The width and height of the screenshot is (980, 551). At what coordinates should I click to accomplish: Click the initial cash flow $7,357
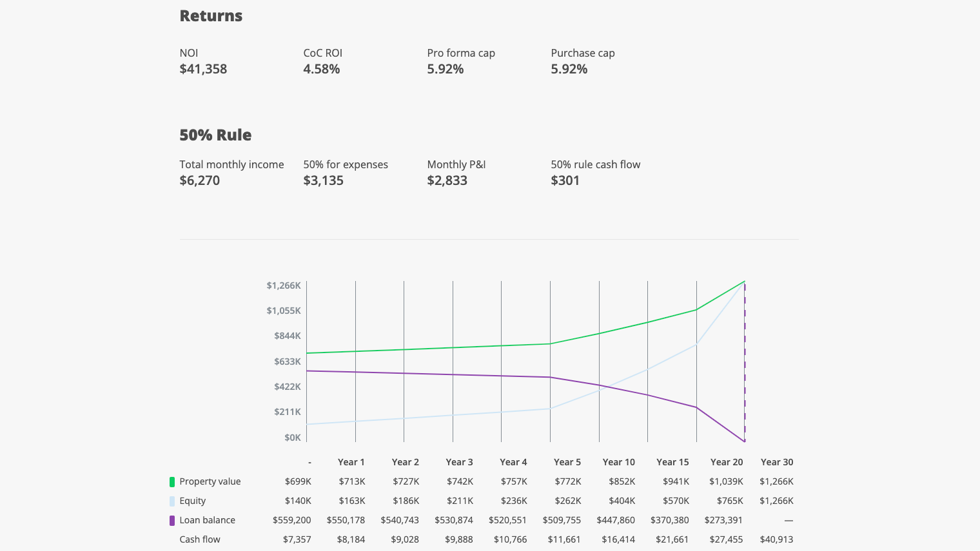tap(297, 539)
